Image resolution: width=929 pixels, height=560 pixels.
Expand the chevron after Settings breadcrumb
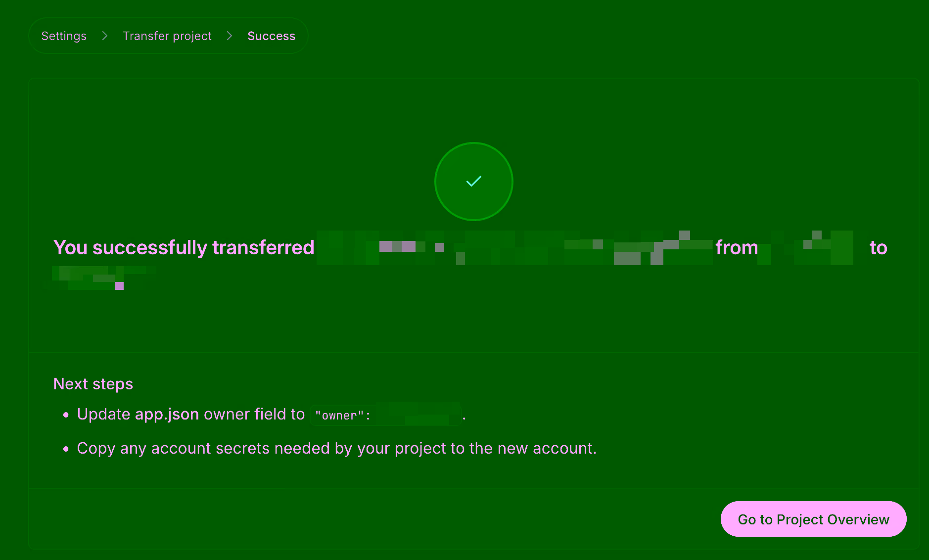[x=104, y=36]
